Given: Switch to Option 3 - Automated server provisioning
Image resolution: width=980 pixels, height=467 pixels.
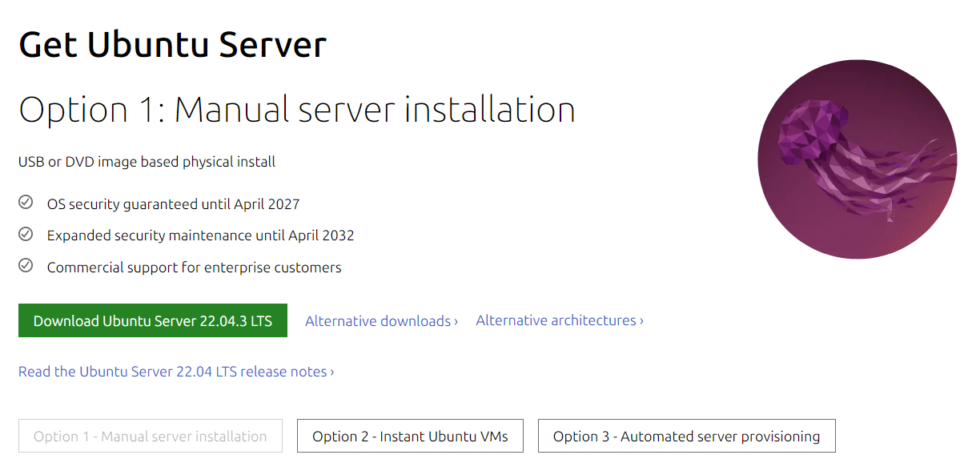Looking at the screenshot, I should [x=687, y=436].
